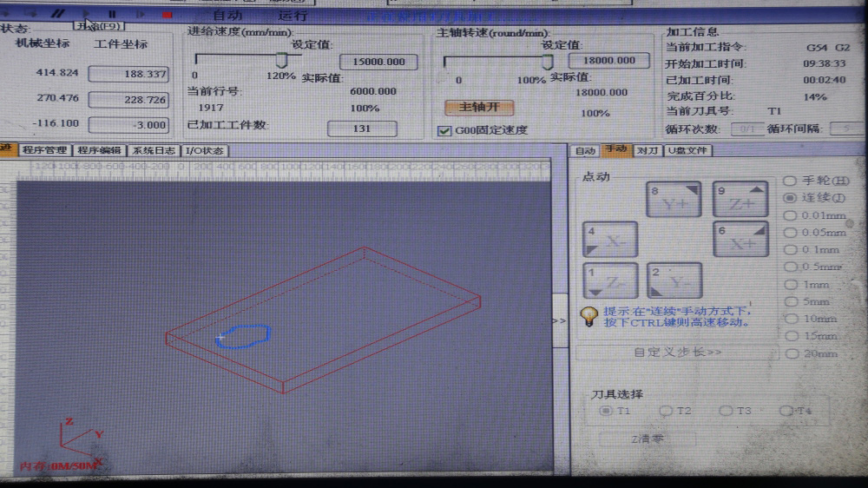Jog Y- with the keypad 2 button
Viewport: 868px width, 488px height.
[674, 280]
